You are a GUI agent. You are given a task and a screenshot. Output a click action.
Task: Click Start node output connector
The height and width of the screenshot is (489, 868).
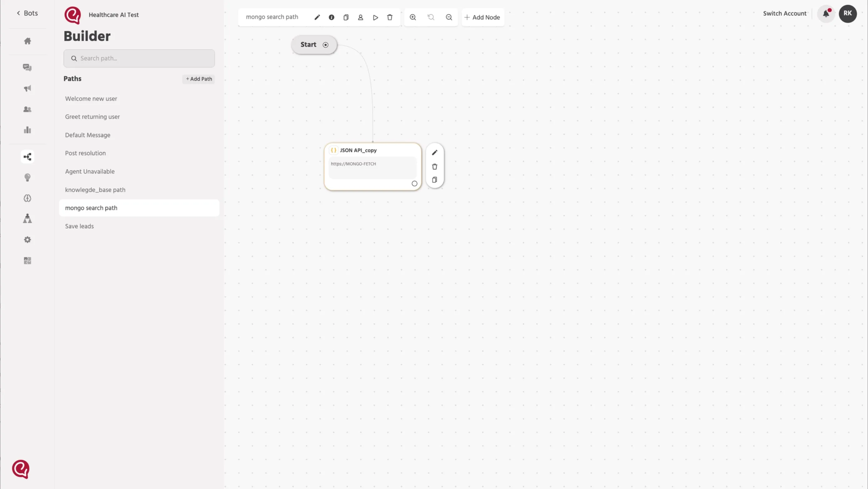point(325,45)
